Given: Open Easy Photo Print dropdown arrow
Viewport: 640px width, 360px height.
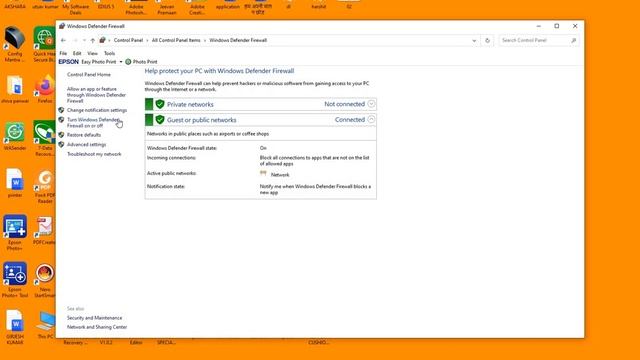Looking at the screenshot, I should pos(121,62).
